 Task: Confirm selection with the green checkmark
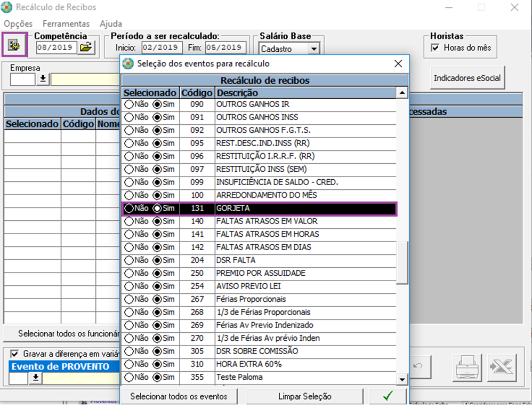point(388,396)
